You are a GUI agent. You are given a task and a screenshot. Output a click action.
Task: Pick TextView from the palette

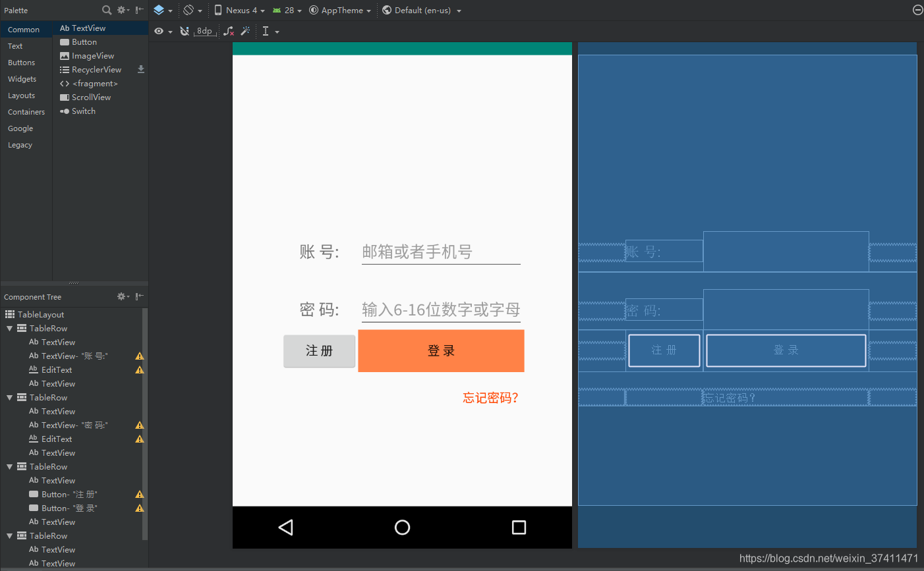100,28
